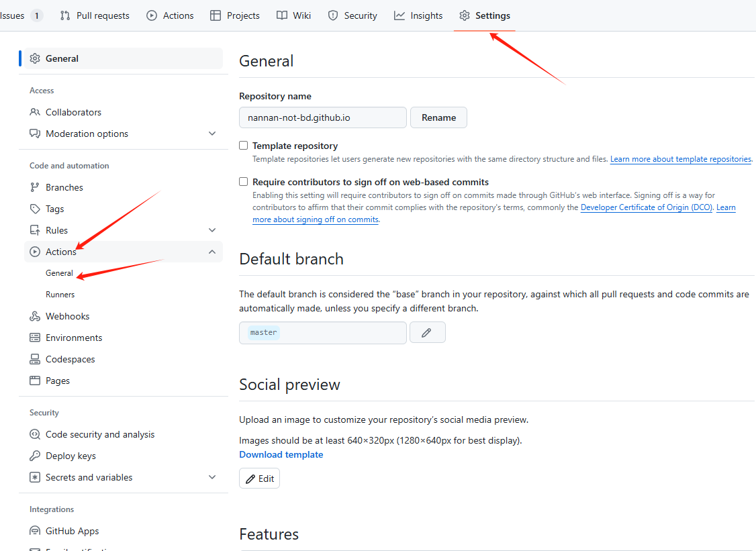The height and width of the screenshot is (551, 756).
Task: Collapse the Actions section chevron
Action: click(x=212, y=252)
